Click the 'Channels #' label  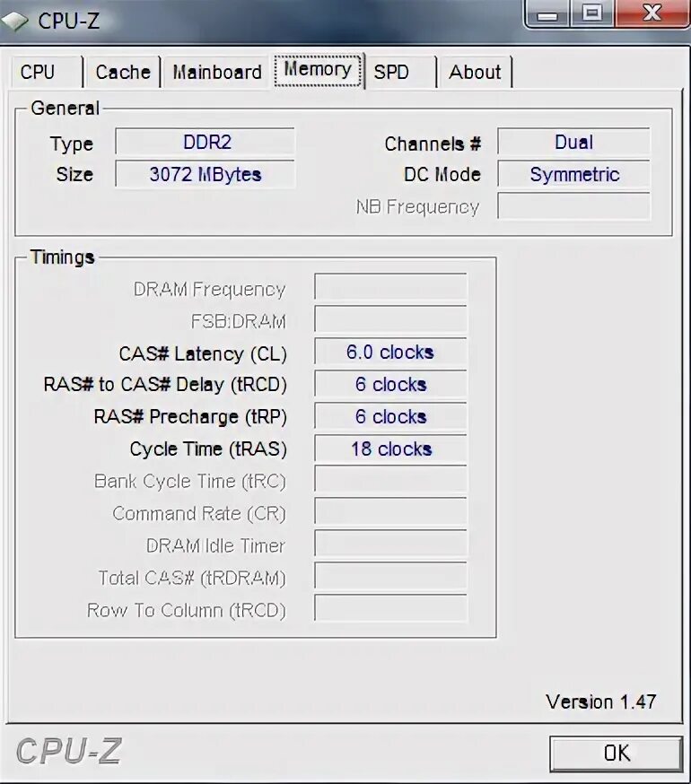tap(433, 144)
